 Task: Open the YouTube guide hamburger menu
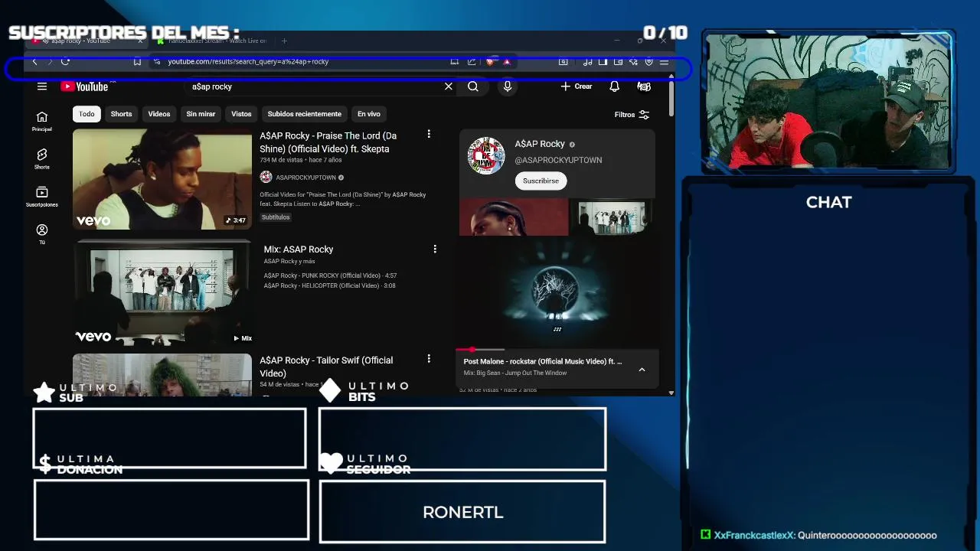coord(42,86)
